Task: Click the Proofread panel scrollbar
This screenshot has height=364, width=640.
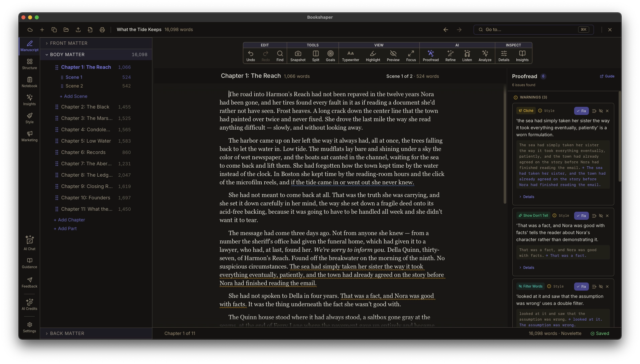Action: [x=620, y=136]
